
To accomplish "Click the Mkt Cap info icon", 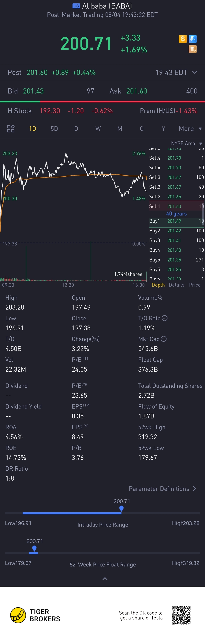I will click(164, 339).
